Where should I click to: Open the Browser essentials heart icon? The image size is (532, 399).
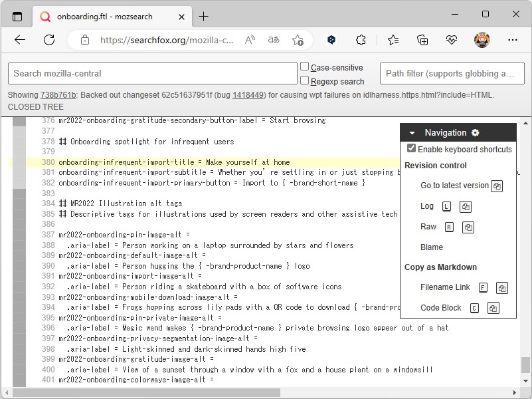pyautogui.click(x=451, y=40)
